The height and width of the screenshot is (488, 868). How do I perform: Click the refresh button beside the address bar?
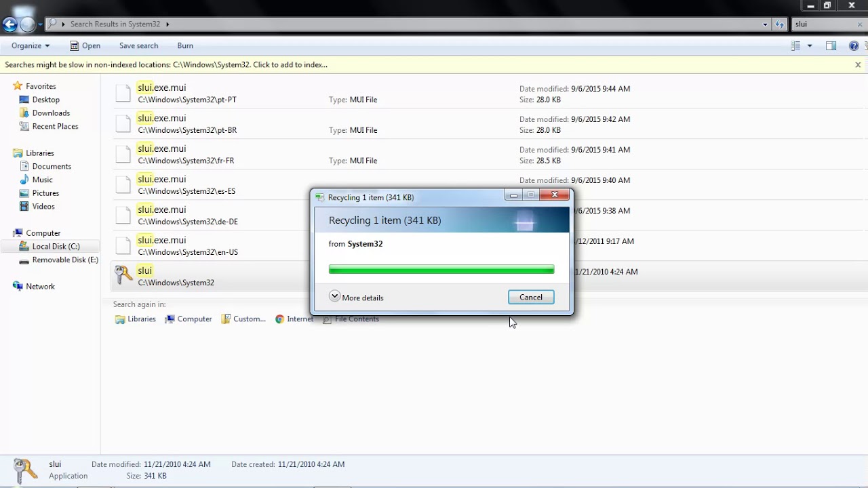click(781, 24)
